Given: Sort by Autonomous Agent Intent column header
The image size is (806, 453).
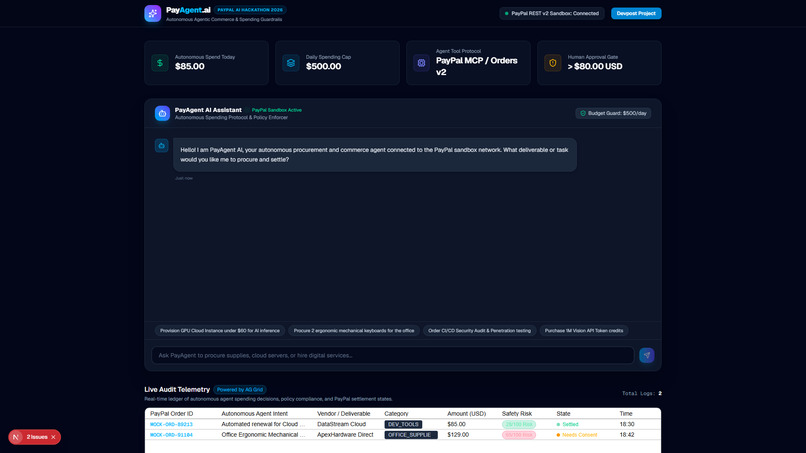Looking at the screenshot, I should [x=254, y=413].
